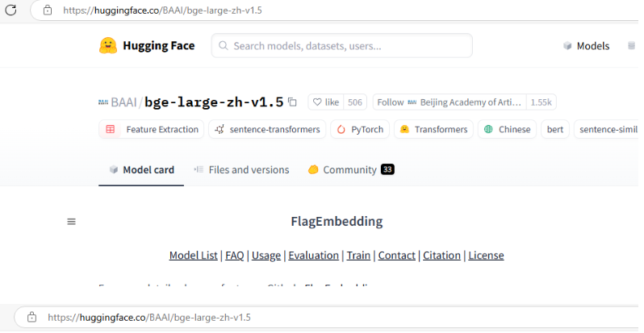Copy model name with copy icon
644x333 pixels.
pos(292,102)
